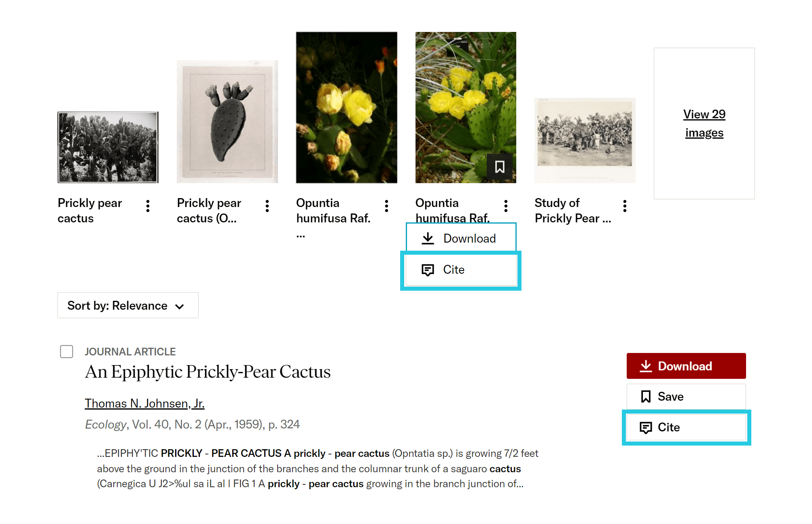This screenshot has height=524, width=812.
Task: Open the options menu for "Study of Prickly Pear"
Action: pyautogui.click(x=625, y=206)
